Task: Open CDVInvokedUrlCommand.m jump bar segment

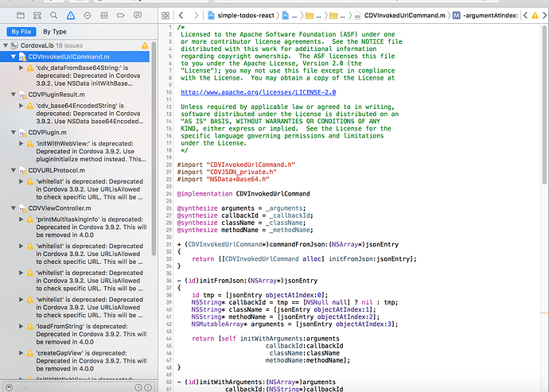Action: 400,15
